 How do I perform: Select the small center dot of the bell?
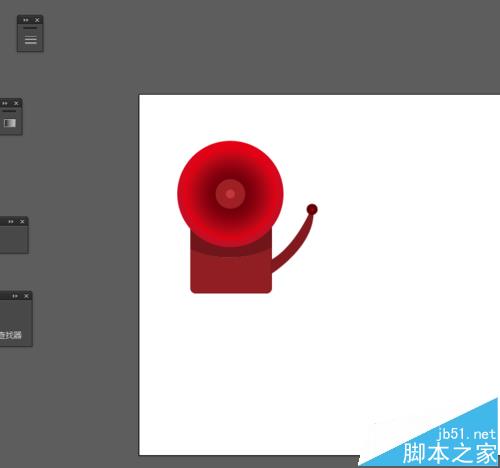click(230, 194)
